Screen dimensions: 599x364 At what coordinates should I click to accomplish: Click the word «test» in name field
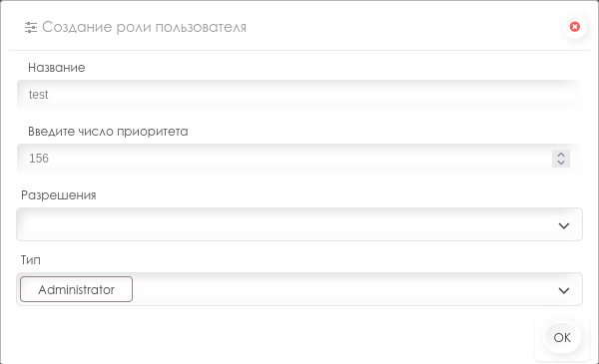coord(39,95)
